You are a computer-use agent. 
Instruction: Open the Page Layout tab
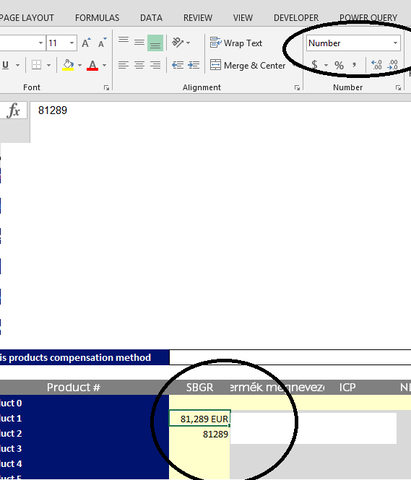point(27,18)
